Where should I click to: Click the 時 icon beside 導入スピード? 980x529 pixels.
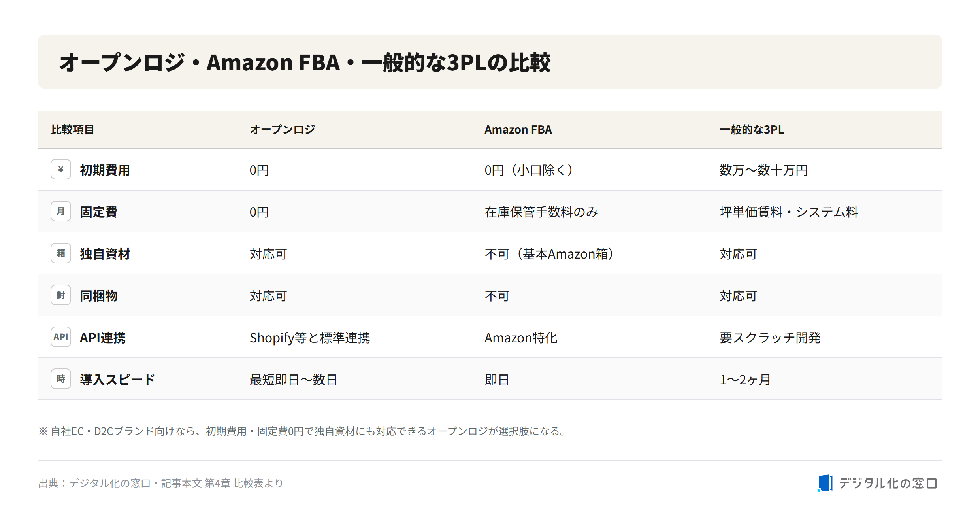click(61, 379)
